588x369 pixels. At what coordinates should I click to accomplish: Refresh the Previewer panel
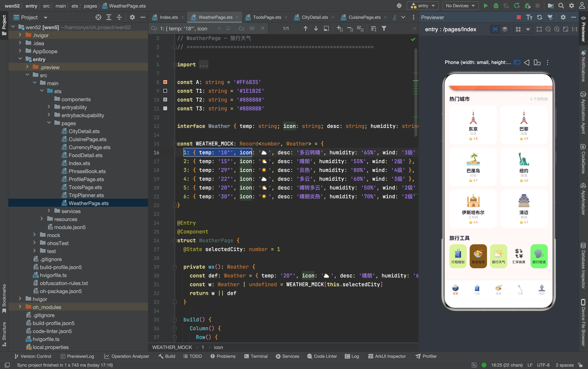540,17
